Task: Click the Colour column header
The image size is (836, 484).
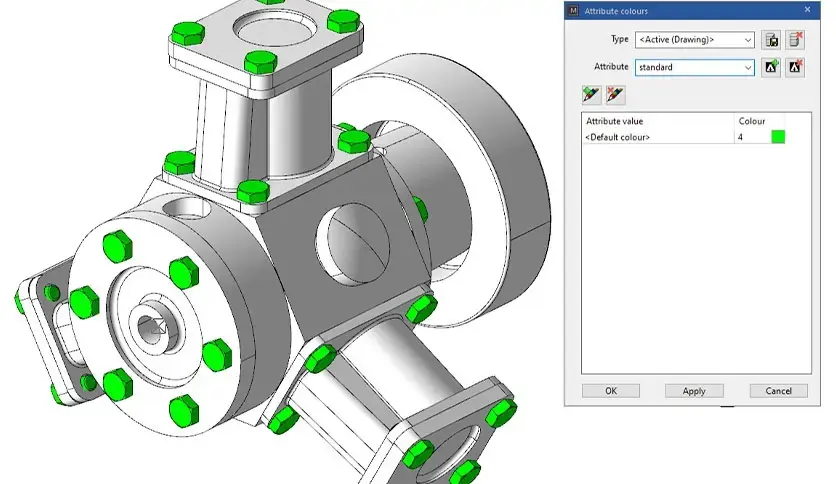Action: point(751,121)
